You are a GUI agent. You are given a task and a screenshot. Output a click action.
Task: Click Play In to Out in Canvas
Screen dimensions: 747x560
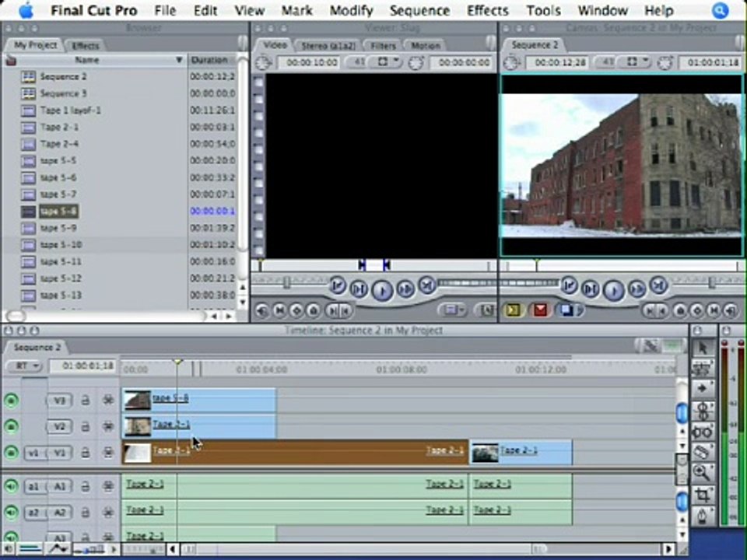point(591,289)
